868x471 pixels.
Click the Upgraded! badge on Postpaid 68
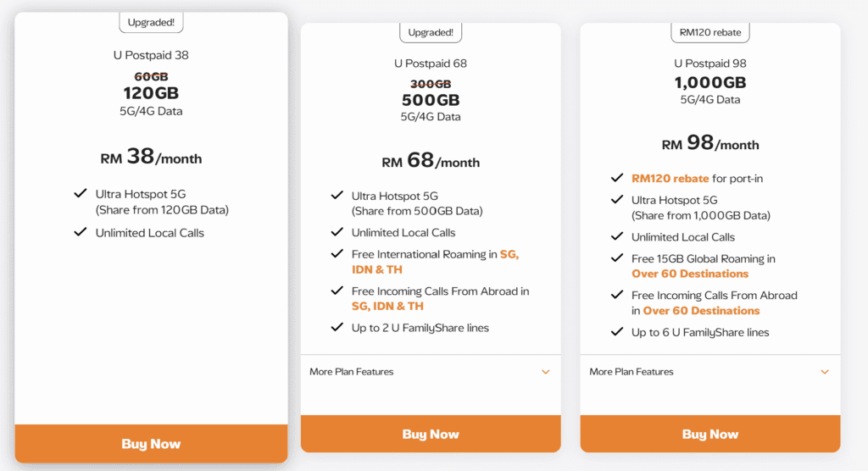coord(431,33)
